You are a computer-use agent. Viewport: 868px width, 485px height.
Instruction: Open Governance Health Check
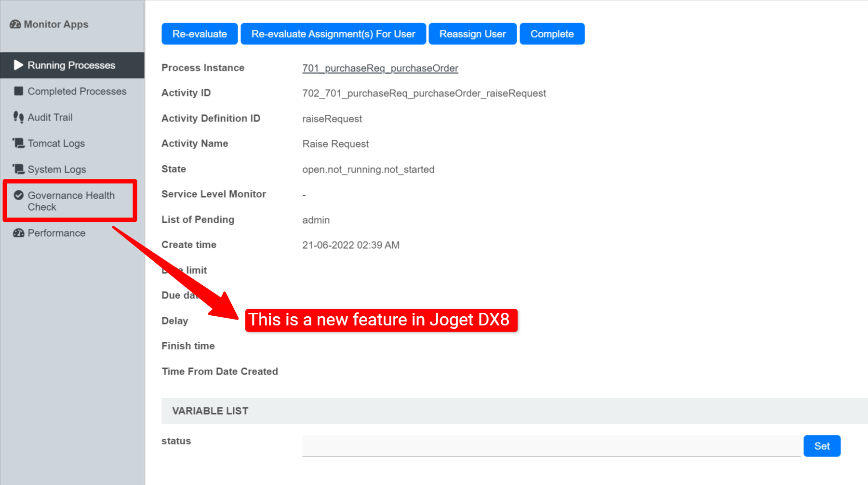pyautogui.click(x=70, y=201)
